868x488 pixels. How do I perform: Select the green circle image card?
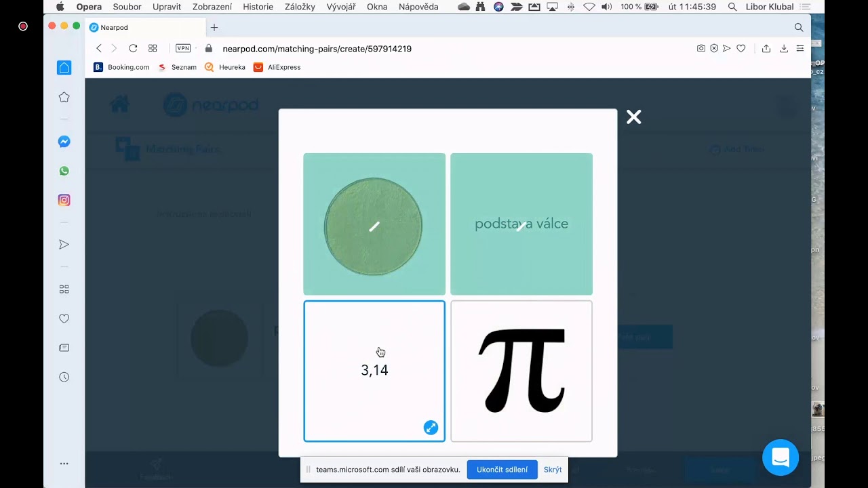[x=374, y=224]
